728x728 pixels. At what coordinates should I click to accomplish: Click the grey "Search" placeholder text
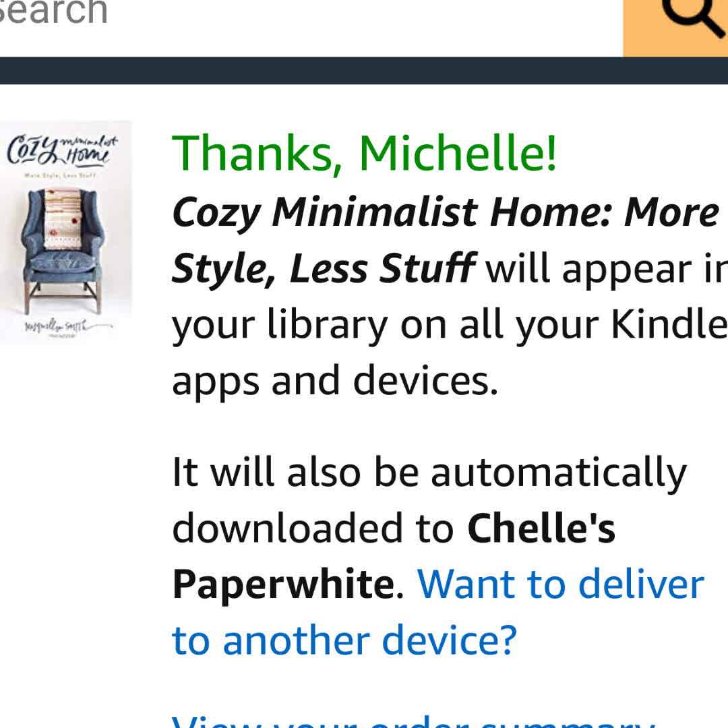coord(53,11)
